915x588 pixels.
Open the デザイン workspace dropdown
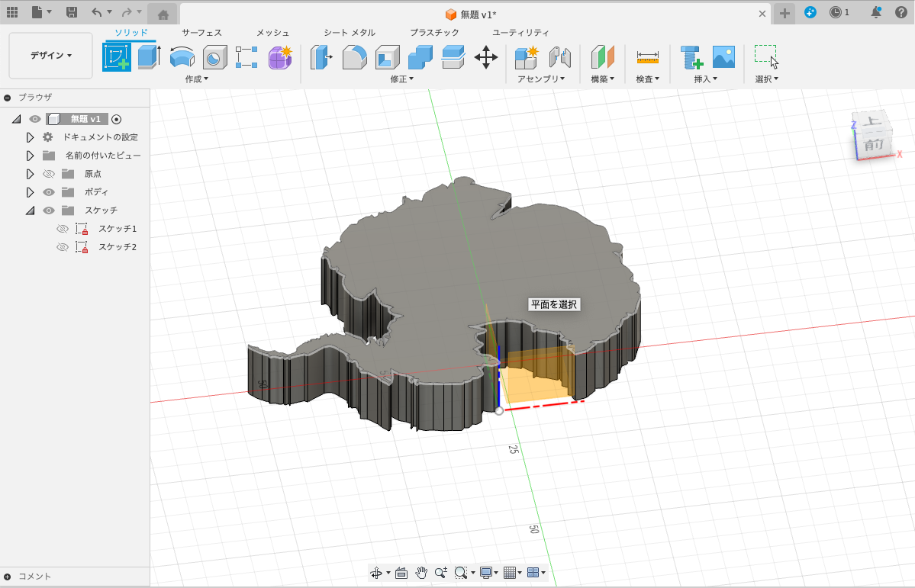(x=50, y=56)
